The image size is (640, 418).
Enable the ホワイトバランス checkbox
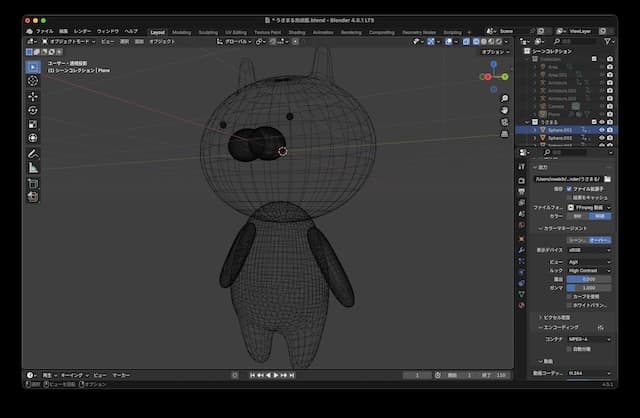click(569, 305)
